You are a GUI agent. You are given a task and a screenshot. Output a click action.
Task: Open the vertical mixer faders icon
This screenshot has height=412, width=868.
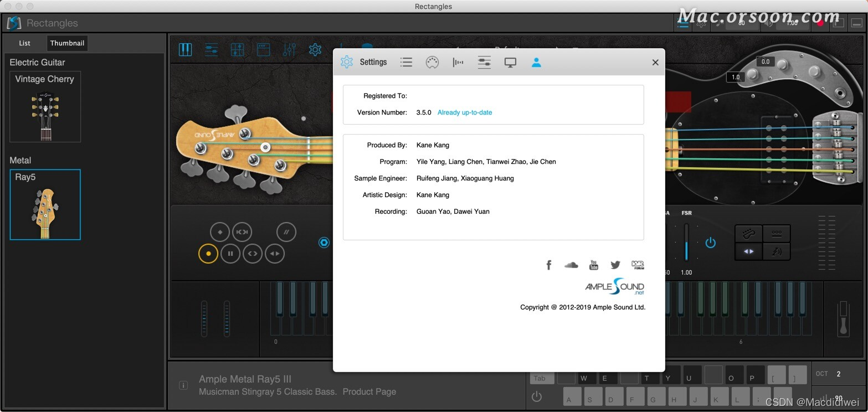[289, 49]
